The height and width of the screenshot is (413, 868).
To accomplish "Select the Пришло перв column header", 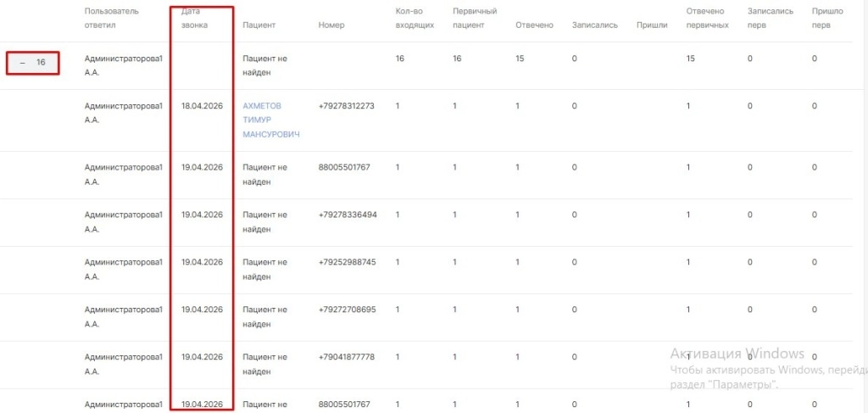I will 827,19.
